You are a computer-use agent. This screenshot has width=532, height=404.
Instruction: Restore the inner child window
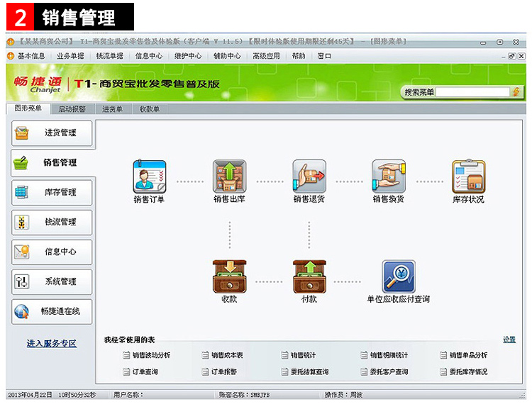pyautogui.click(x=511, y=56)
